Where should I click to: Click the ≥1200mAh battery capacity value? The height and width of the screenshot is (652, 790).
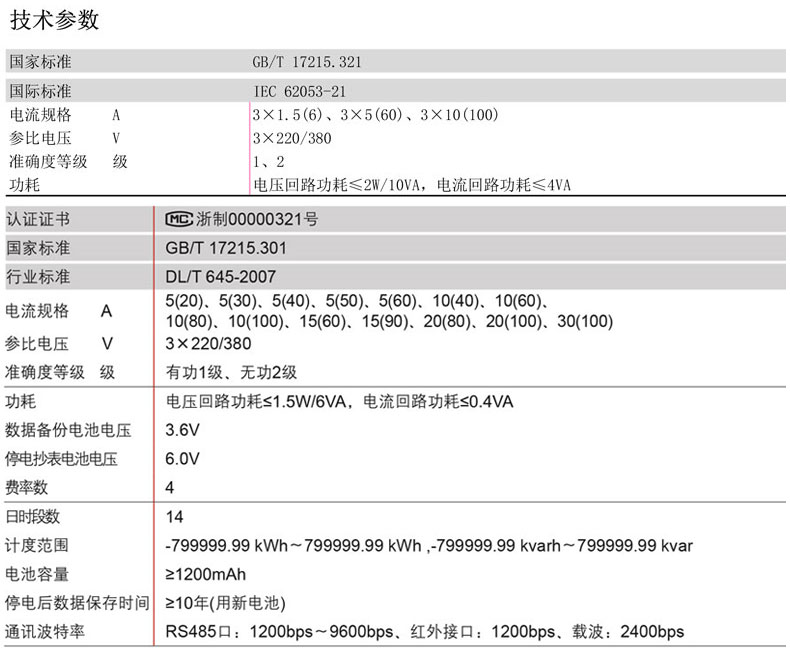(x=206, y=574)
